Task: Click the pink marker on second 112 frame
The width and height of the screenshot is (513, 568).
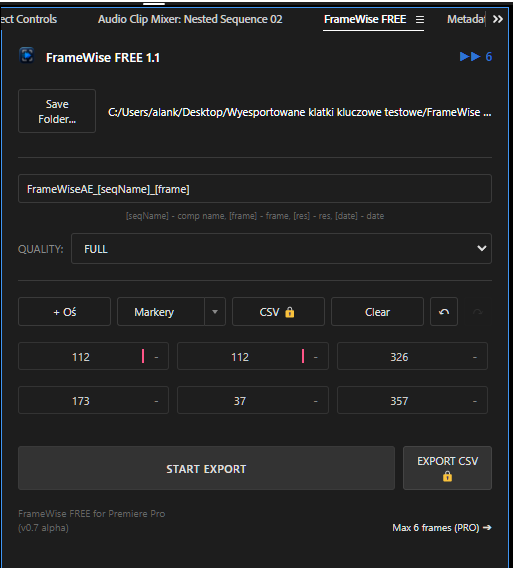Action: pos(303,356)
